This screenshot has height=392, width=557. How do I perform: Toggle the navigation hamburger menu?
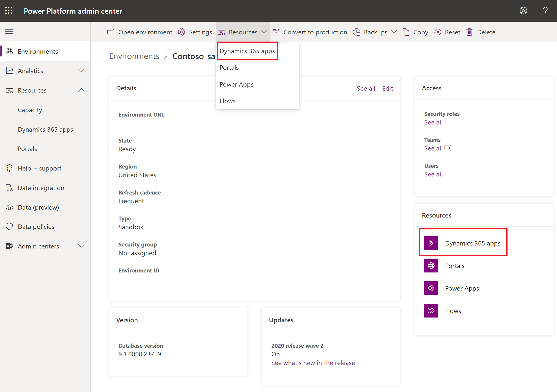[x=9, y=31]
